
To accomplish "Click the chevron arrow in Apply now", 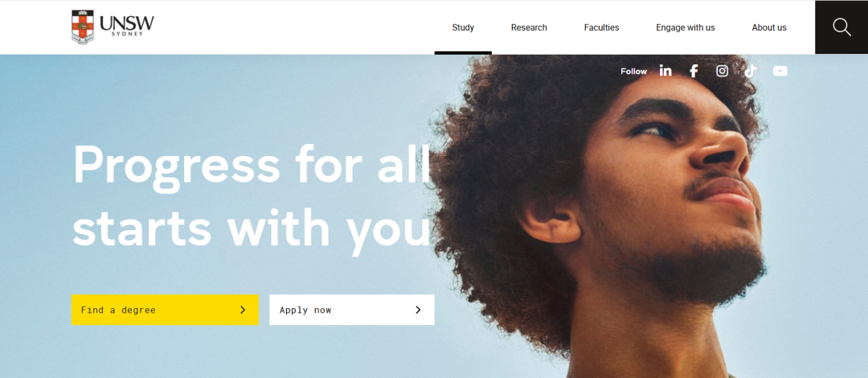I will pyautogui.click(x=418, y=310).
